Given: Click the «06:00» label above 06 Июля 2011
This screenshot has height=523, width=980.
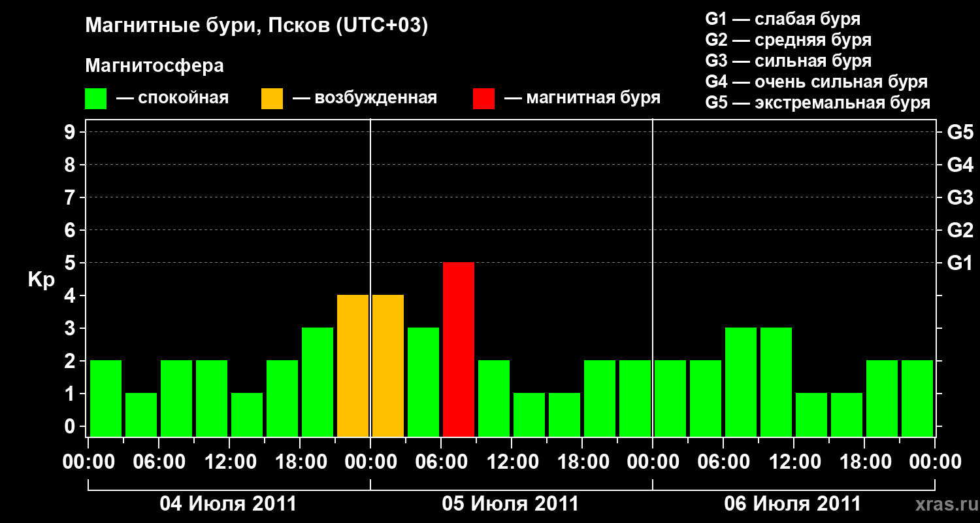Looking at the screenshot, I should (x=723, y=462).
